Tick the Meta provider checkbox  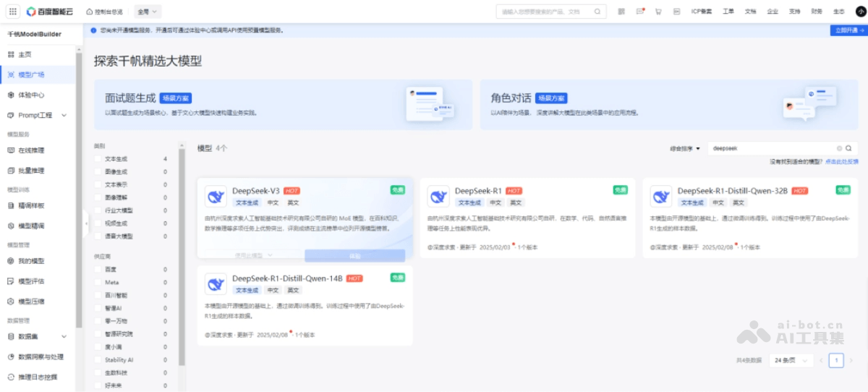98,282
